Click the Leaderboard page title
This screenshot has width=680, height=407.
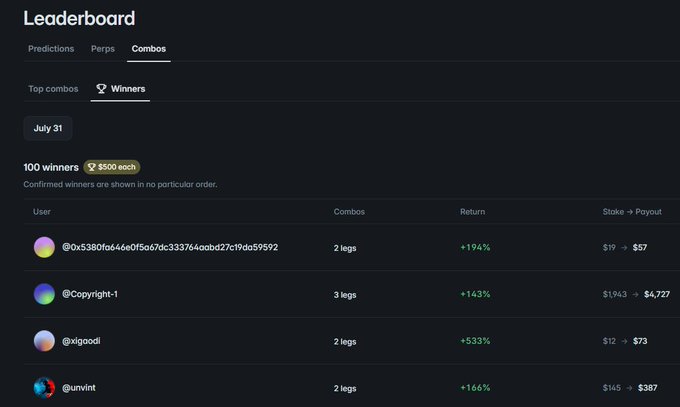pyautogui.click(x=79, y=18)
